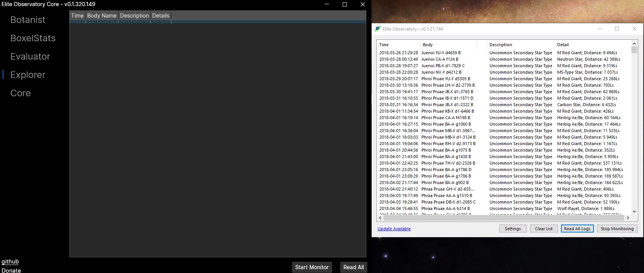Viewport: 644px width, 273px height.
Task: Select the Phraa Pruae AA-A h314 B row
Action: click(x=504, y=208)
